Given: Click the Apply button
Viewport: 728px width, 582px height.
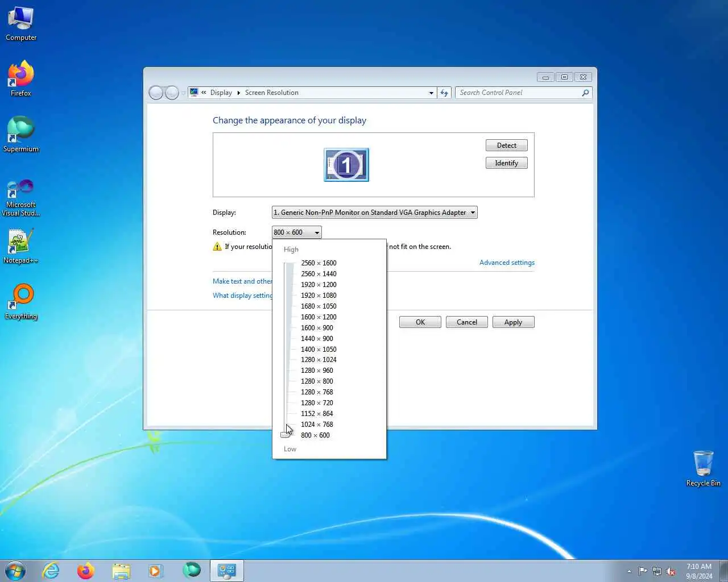Looking at the screenshot, I should (x=513, y=322).
